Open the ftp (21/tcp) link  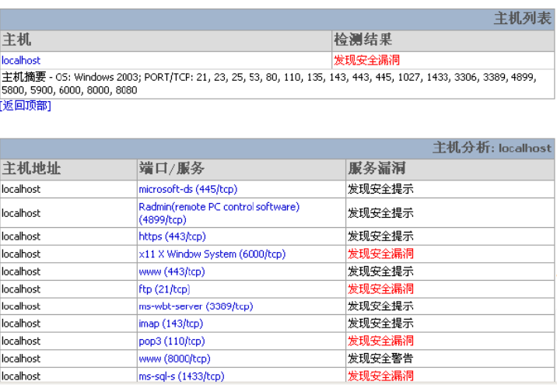[x=164, y=289]
